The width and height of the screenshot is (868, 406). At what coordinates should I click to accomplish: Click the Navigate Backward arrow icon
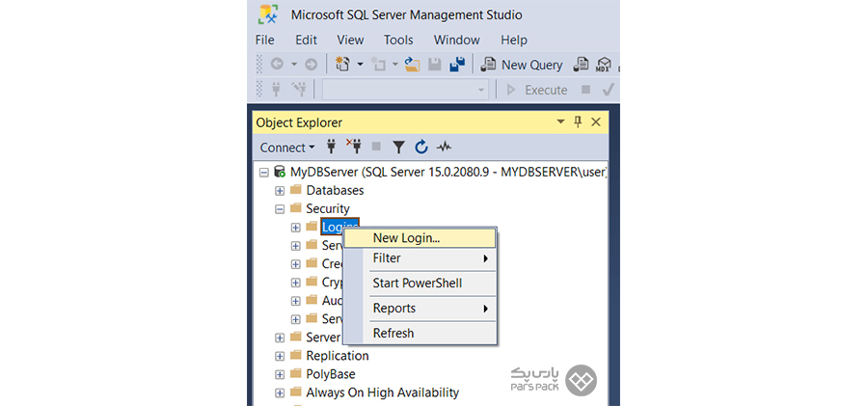[277, 65]
